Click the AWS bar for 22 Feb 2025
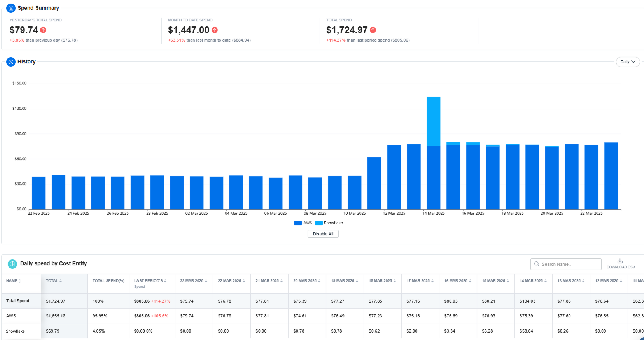The image size is (644, 340). click(39, 193)
